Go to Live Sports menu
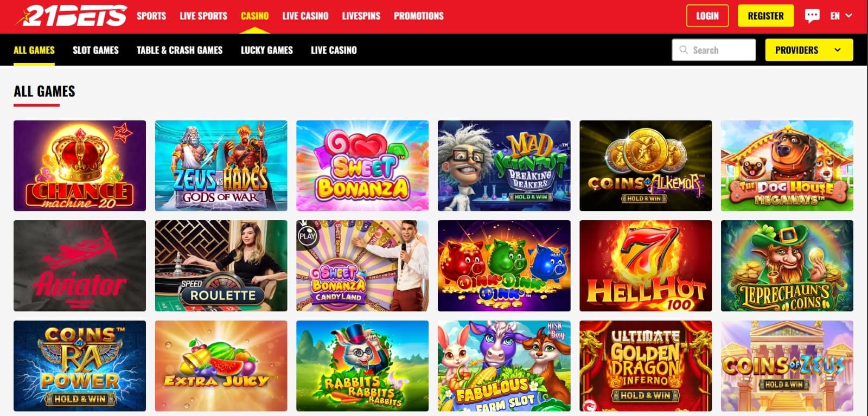Viewport: 868px width, 416px height. [203, 16]
